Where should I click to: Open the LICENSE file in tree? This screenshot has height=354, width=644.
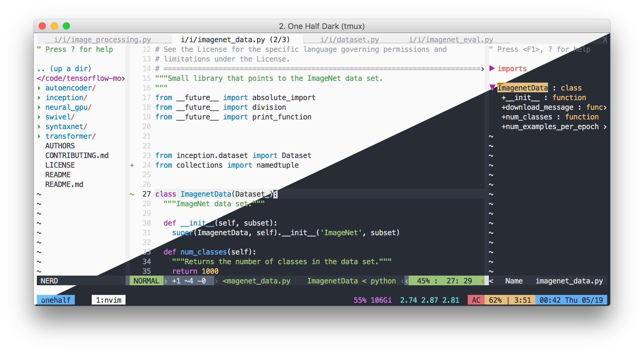60,165
